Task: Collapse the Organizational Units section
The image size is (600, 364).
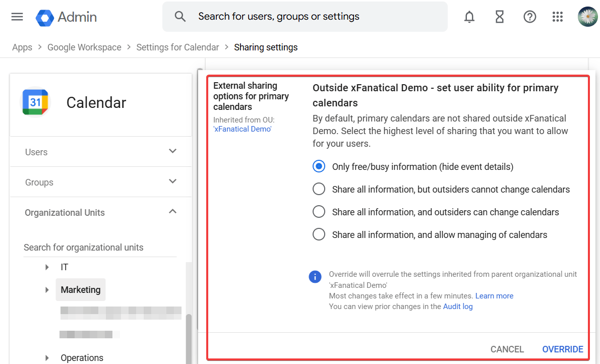Action: click(x=172, y=212)
